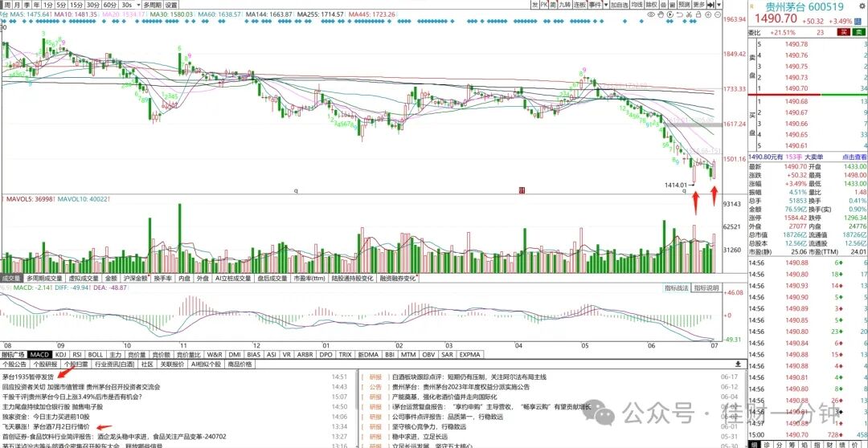The height and width of the screenshot is (448, 868).
Task: Click the PK compare button
Action: 544,5
